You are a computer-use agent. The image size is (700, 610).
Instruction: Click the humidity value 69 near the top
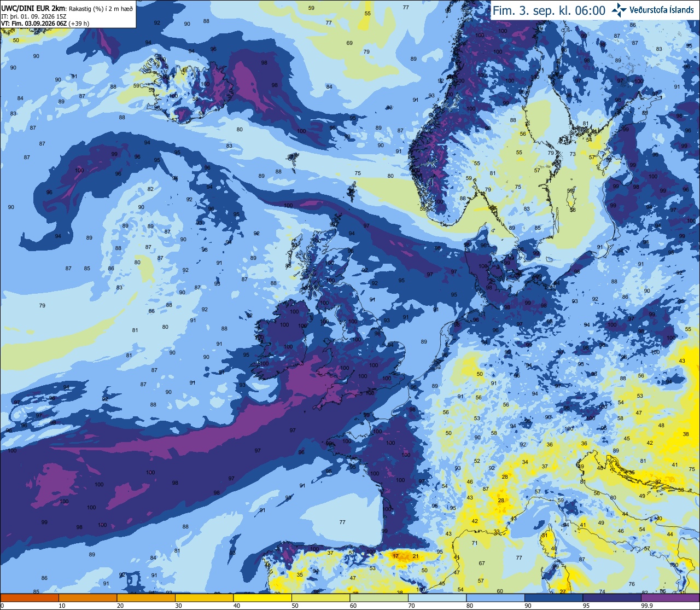coord(349,43)
